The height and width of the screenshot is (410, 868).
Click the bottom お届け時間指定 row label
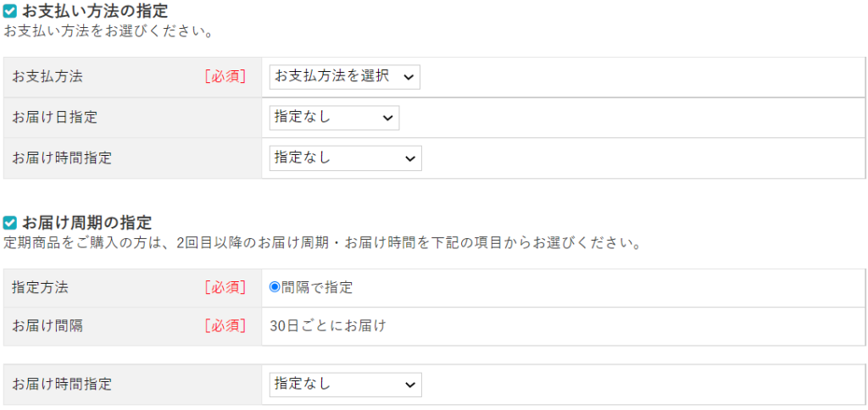click(x=62, y=385)
